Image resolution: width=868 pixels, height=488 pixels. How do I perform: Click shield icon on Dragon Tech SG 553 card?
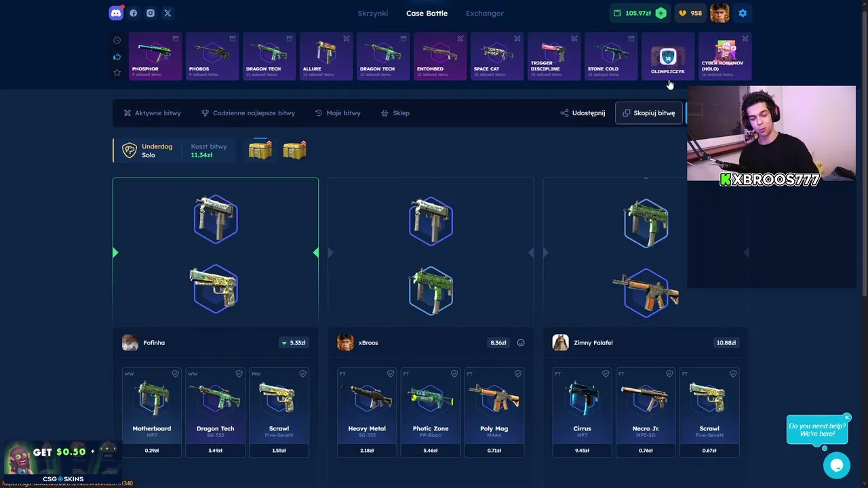click(239, 373)
